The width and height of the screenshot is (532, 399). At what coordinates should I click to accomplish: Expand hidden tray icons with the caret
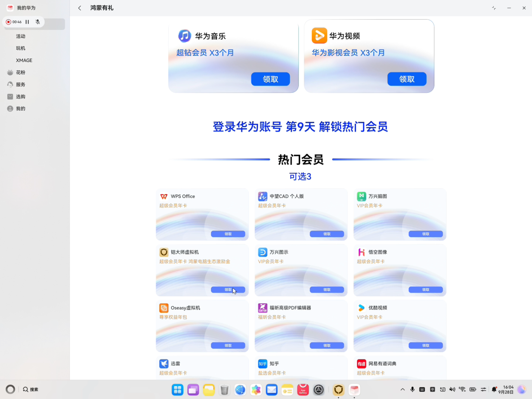403,389
